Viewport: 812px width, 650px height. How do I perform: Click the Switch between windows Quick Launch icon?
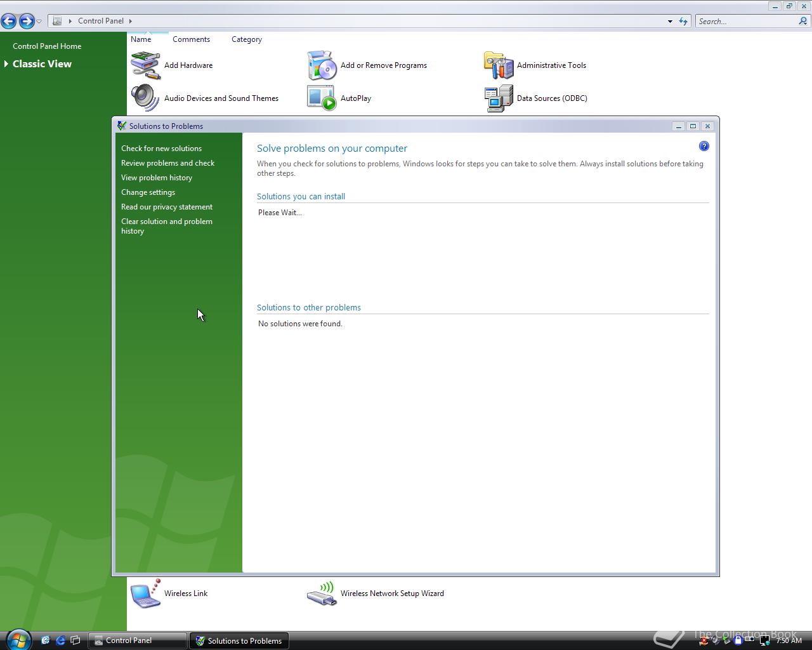pyautogui.click(x=75, y=640)
